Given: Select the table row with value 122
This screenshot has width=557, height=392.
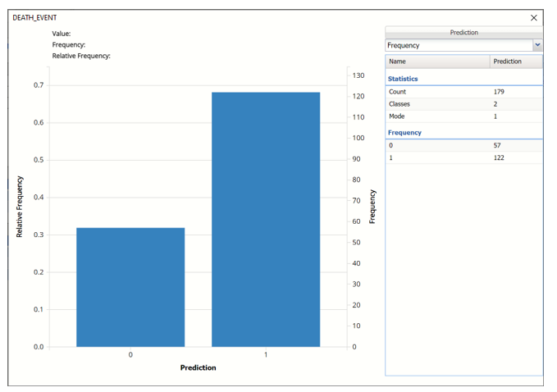Looking at the screenshot, I should pos(463,157).
